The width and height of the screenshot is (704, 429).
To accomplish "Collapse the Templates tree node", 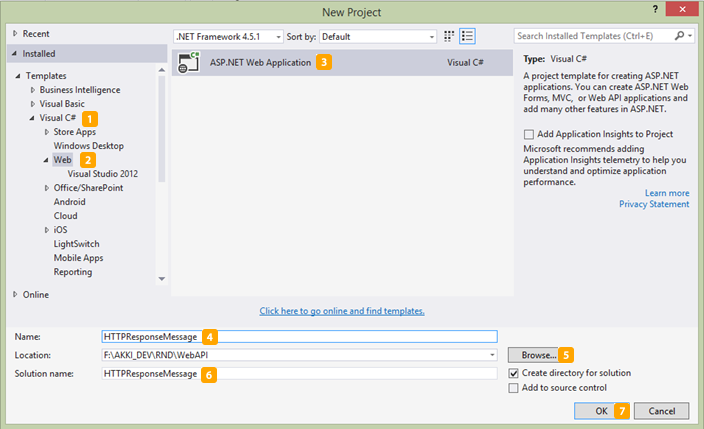I will 18,76.
